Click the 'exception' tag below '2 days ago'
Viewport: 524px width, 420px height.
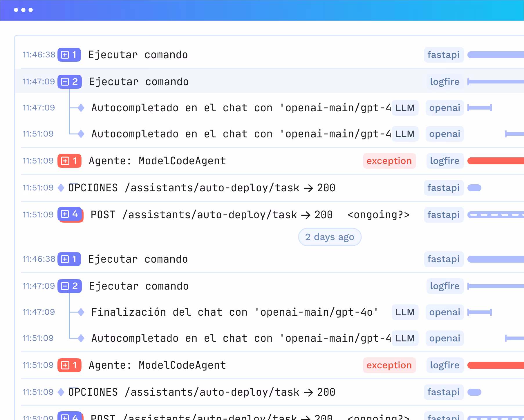click(389, 365)
